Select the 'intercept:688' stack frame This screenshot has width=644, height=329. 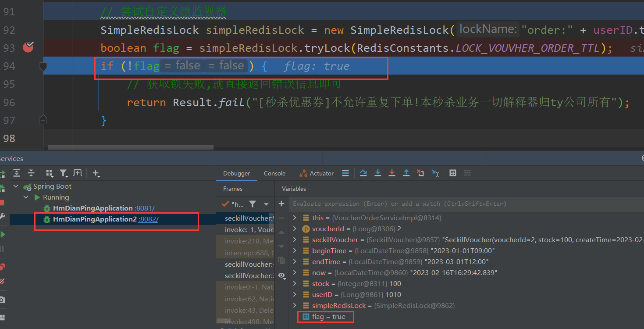point(245,253)
